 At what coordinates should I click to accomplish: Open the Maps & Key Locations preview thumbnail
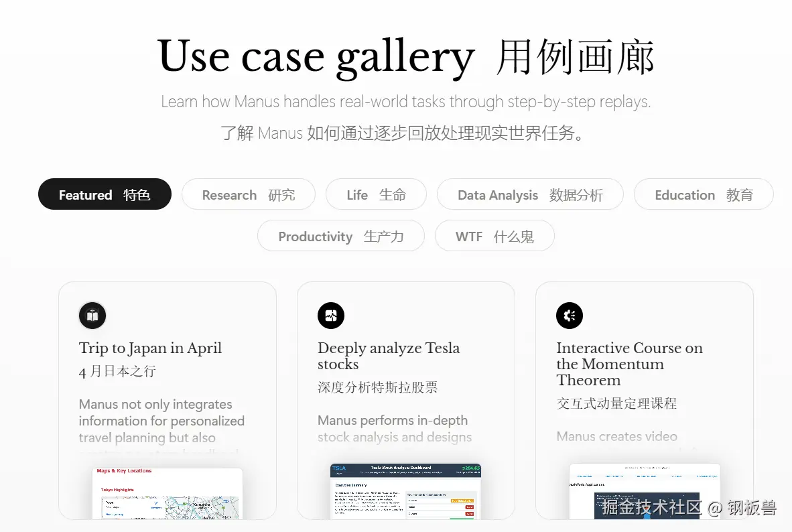[168, 494]
